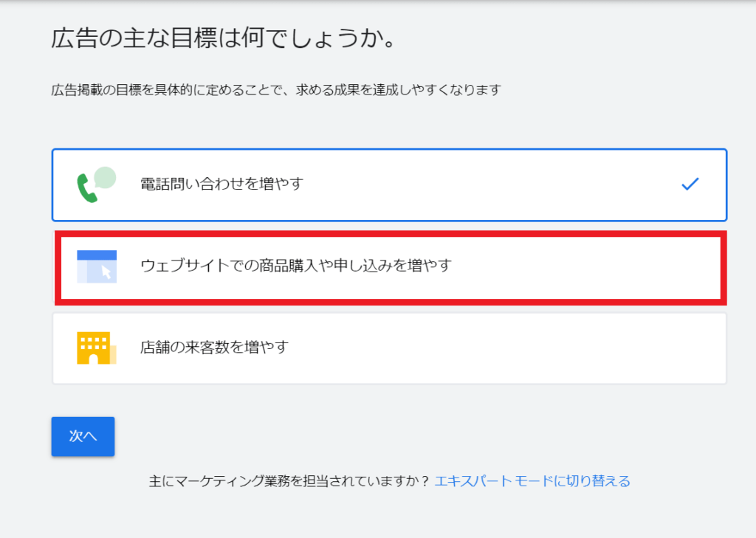Click the blue website browser window icon

click(x=97, y=266)
